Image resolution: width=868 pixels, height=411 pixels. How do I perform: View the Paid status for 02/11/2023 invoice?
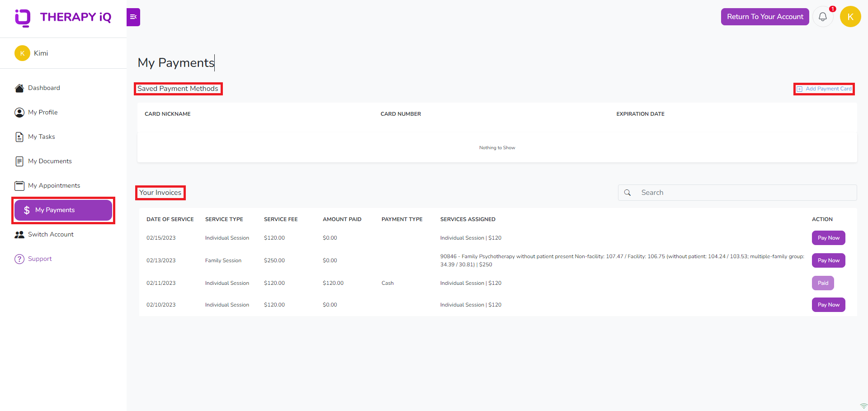coord(822,283)
